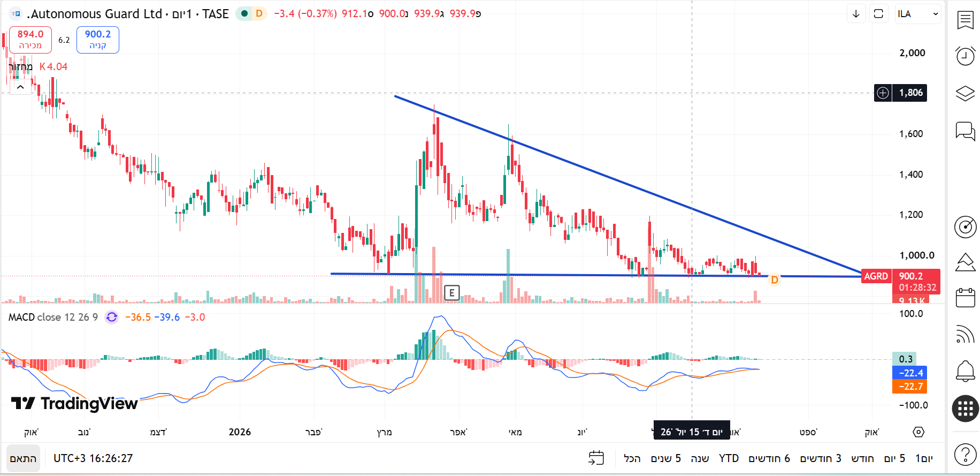Click the MACD refresh circular icon

tap(111, 317)
